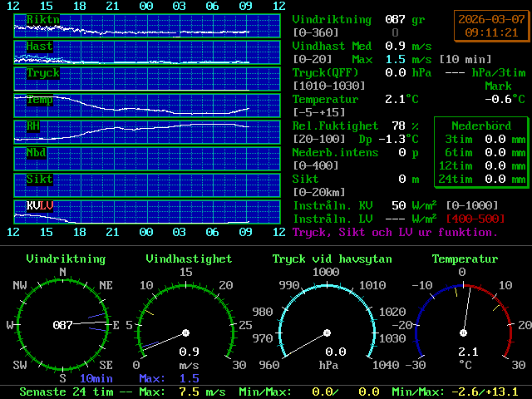Click the Senaste 24 tim summary bar
This screenshot has height=399, width=532.
[266, 392]
